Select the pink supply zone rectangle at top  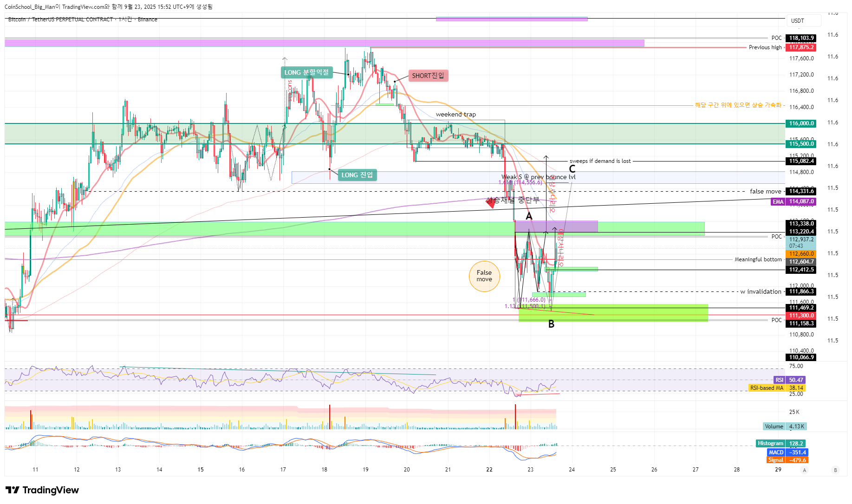click(324, 43)
